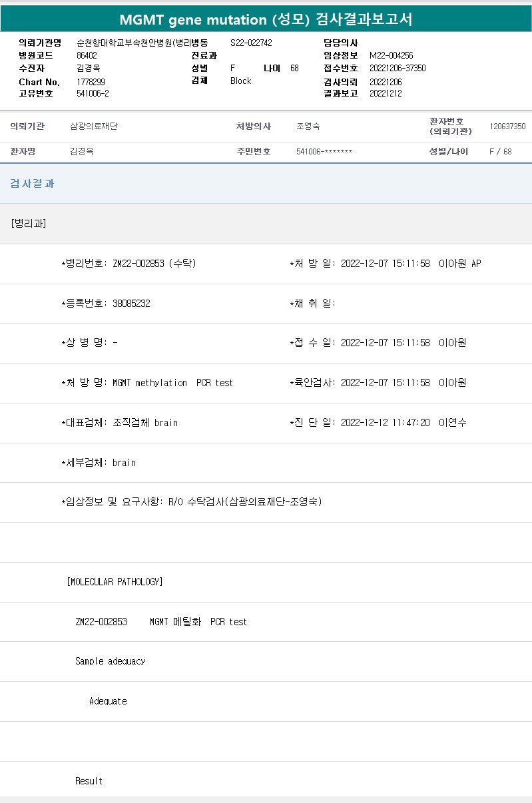The width and height of the screenshot is (532, 803).
Task: Click the 검사결과 section heading
Action: (x=32, y=184)
